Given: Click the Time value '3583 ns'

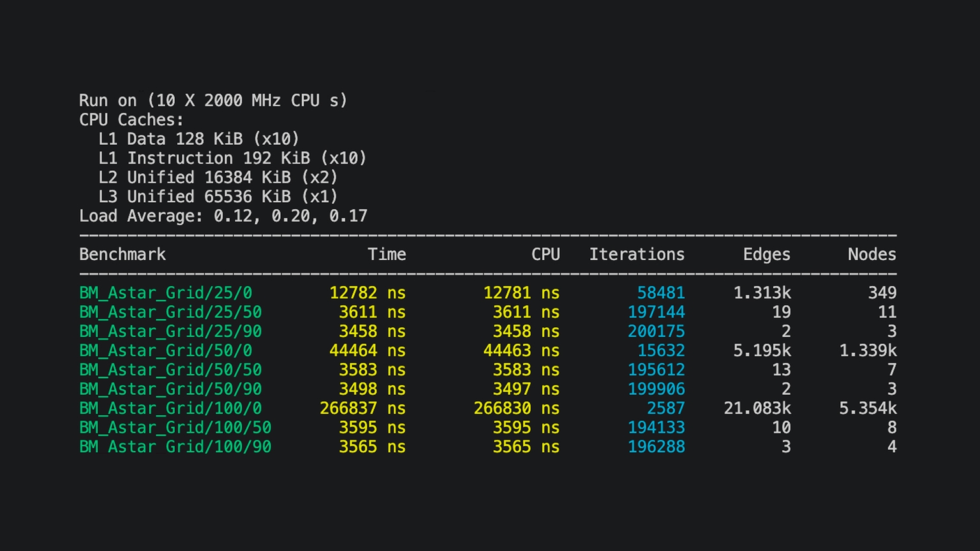Looking at the screenshot, I should (x=373, y=369).
